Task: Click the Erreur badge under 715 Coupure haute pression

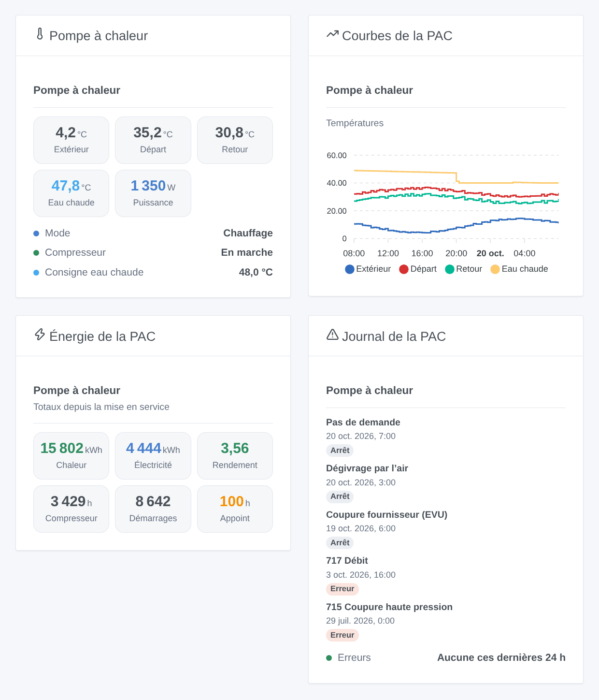Action: tap(342, 635)
